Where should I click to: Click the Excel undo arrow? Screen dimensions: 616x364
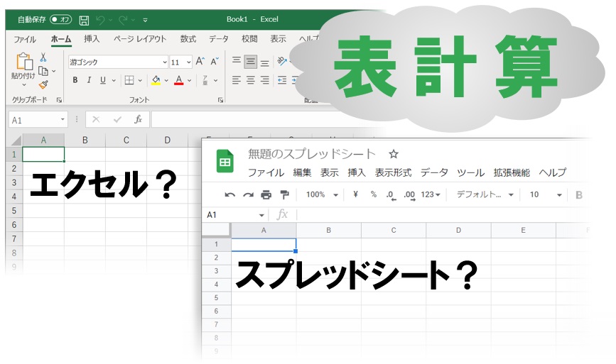coord(100,20)
